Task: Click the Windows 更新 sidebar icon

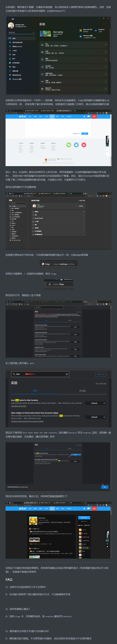Action: tap(10, 79)
